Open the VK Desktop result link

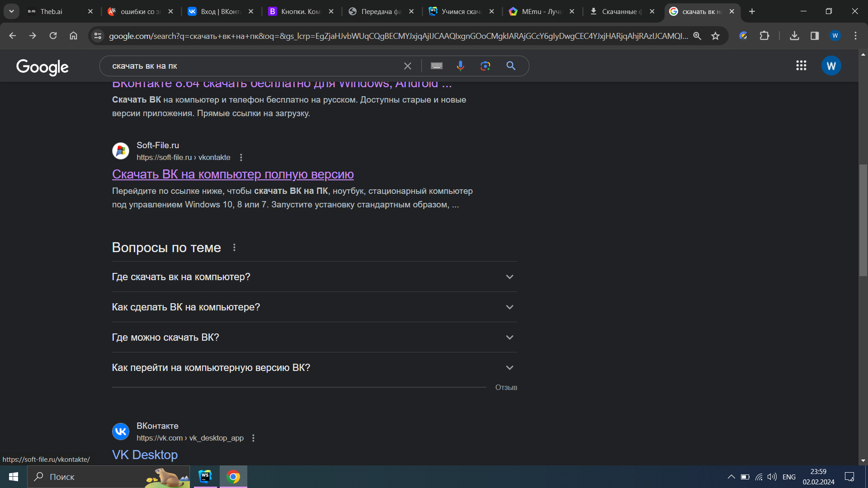145,455
